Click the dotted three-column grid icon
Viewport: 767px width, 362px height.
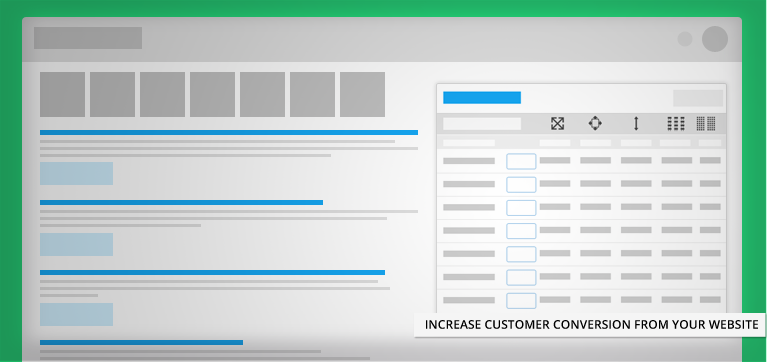[x=676, y=123]
